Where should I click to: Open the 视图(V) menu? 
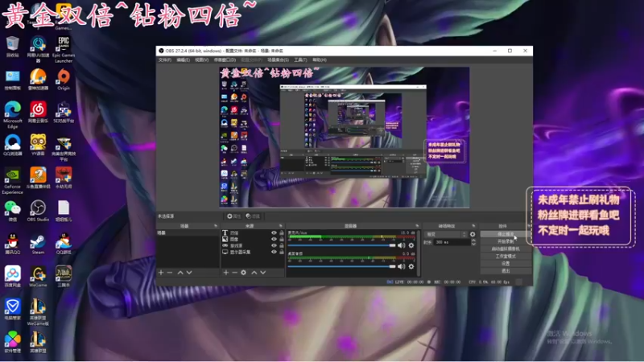click(202, 60)
